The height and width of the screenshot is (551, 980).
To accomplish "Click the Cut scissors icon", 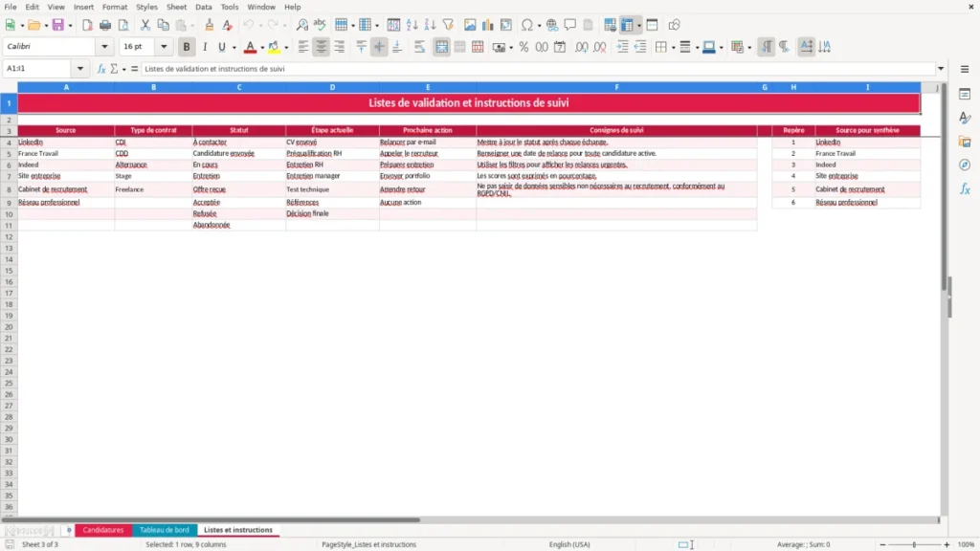I will click(x=145, y=25).
